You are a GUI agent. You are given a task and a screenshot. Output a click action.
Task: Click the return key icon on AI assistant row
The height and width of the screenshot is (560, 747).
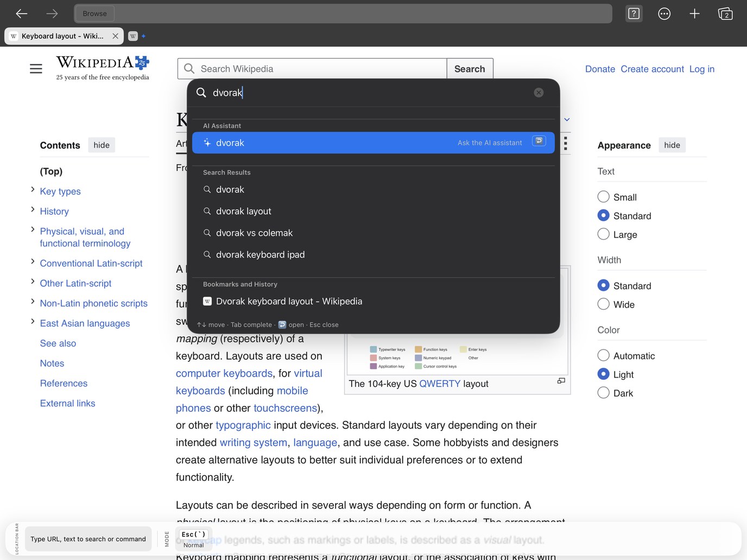(539, 141)
